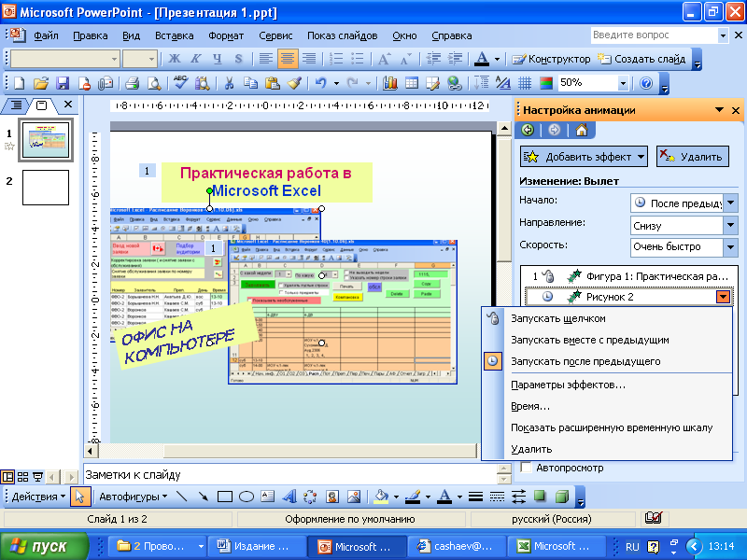This screenshot has height=560, width=747.
Task: Open the font size dropdown
Action: click(152, 59)
